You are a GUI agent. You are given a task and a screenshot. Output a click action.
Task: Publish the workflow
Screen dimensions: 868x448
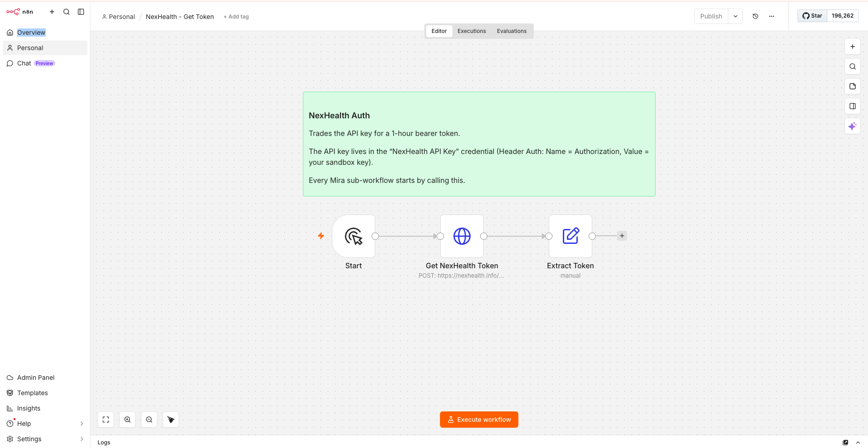point(711,16)
